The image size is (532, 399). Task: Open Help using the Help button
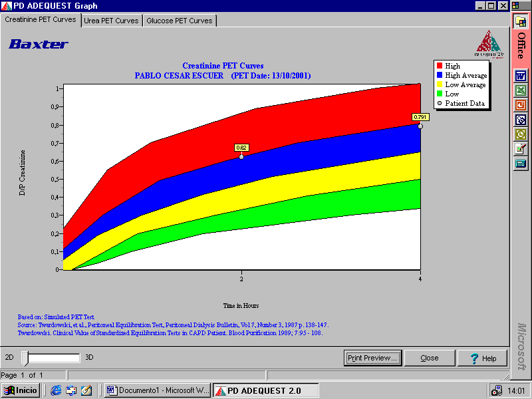pyautogui.click(x=482, y=358)
